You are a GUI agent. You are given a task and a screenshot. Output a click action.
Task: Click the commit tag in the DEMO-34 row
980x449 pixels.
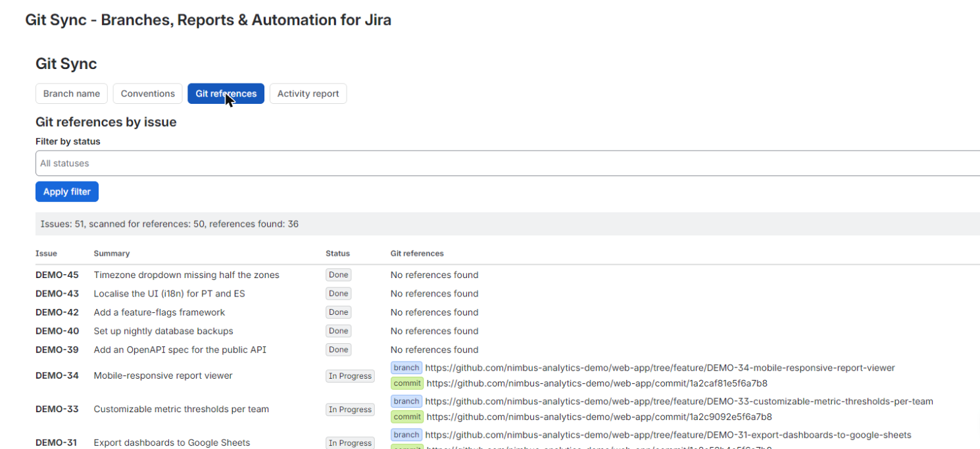click(407, 383)
